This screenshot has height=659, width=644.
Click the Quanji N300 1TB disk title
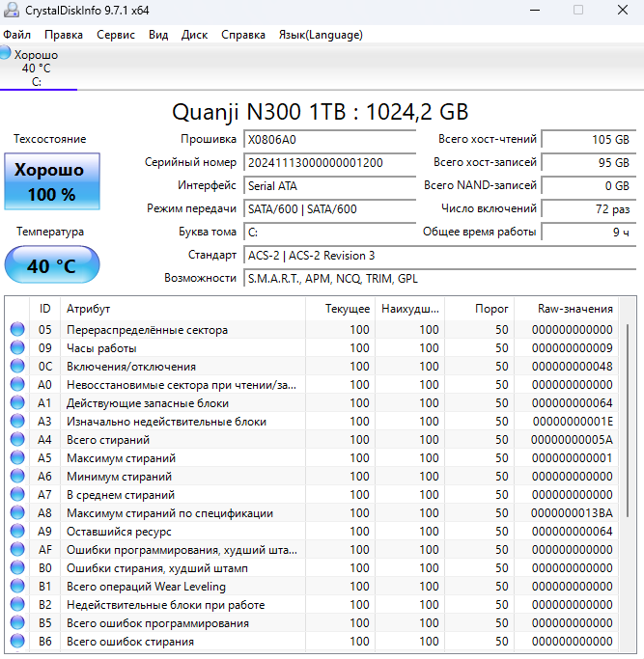click(320, 111)
